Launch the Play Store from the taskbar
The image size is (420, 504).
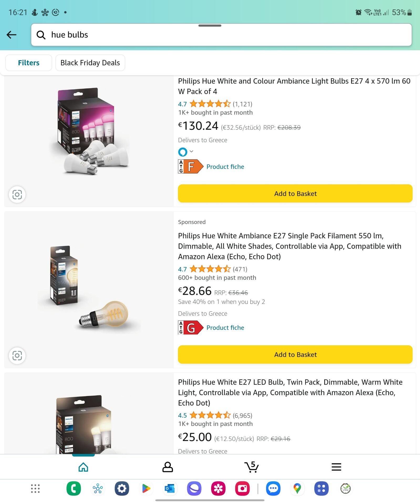146,489
